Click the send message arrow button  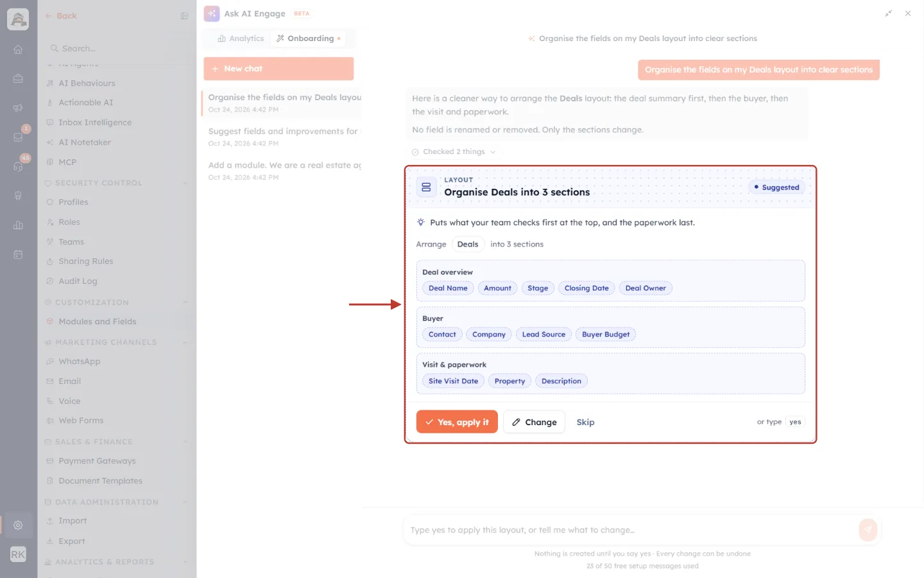(x=868, y=530)
